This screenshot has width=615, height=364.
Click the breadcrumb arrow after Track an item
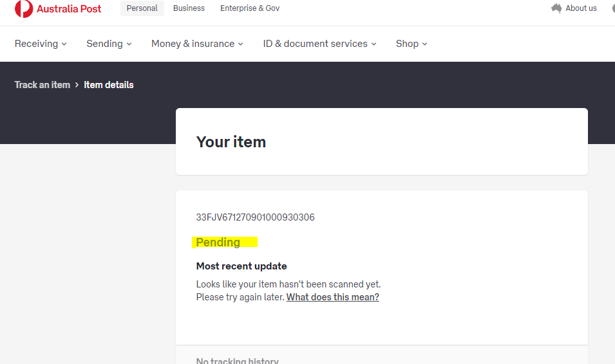[77, 85]
